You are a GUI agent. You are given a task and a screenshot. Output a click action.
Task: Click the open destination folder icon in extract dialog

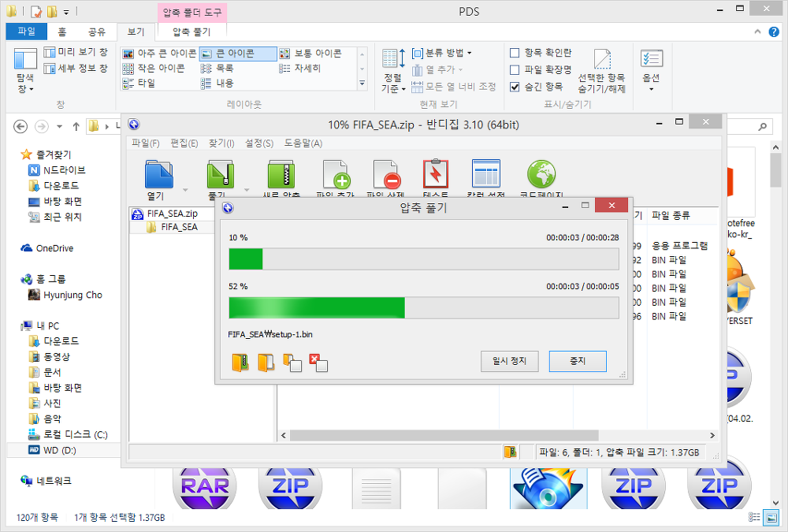[x=266, y=362]
